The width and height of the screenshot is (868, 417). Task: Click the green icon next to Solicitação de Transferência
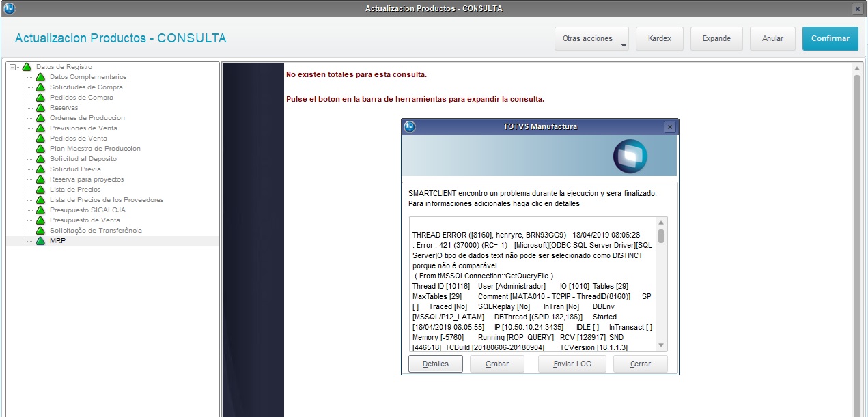[x=40, y=231]
